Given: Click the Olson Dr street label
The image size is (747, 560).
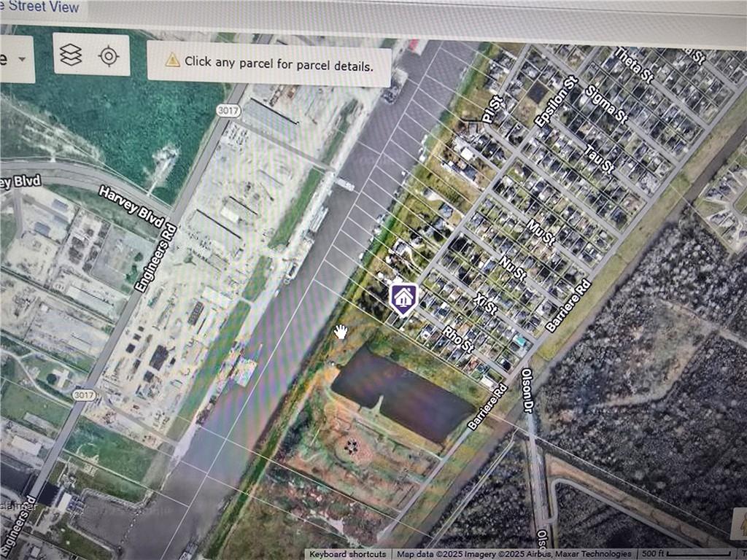Looking at the screenshot, I should [527, 390].
